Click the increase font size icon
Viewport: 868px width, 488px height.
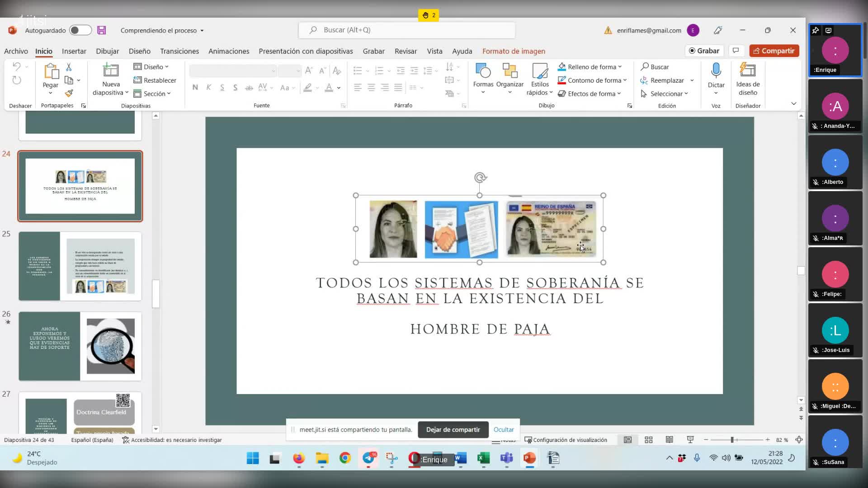pos(309,70)
